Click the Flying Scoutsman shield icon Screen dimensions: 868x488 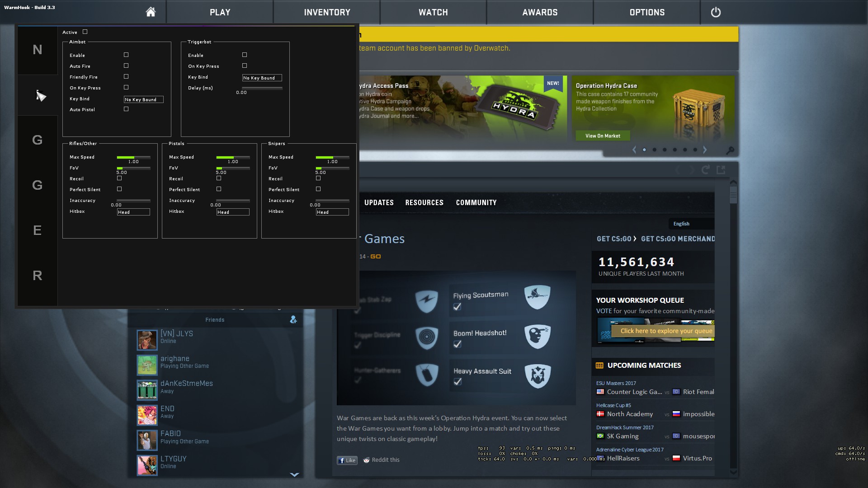(537, 297)
